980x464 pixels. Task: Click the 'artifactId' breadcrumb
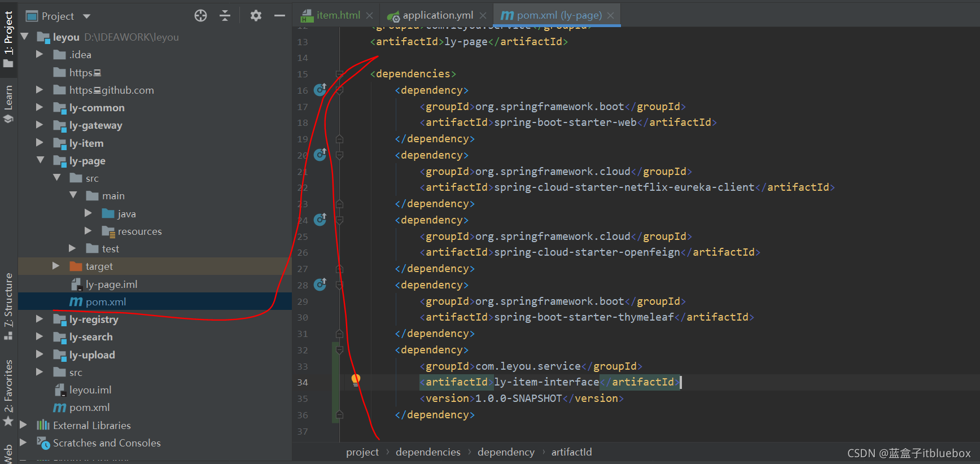pos(571,452)
